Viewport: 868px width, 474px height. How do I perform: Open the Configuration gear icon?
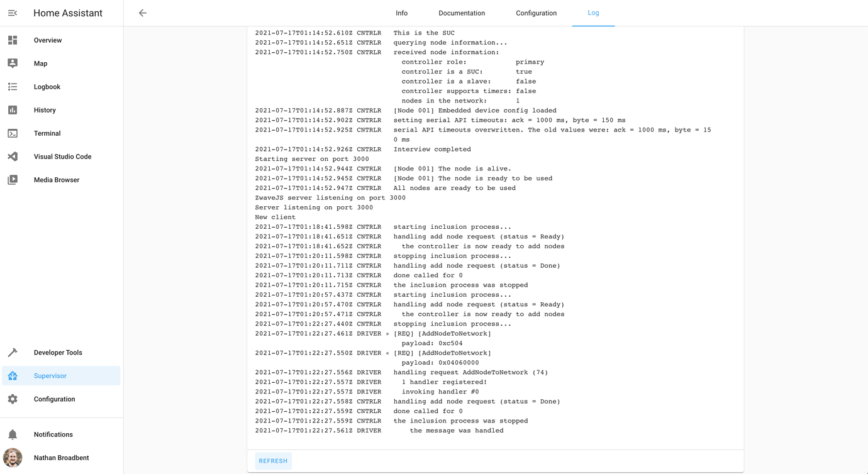(x=13, y=399)
